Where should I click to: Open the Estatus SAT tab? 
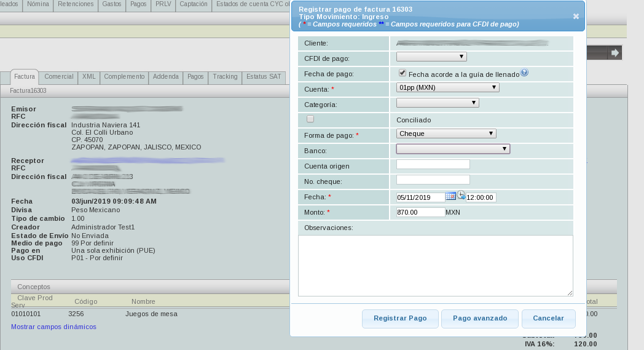264,77
